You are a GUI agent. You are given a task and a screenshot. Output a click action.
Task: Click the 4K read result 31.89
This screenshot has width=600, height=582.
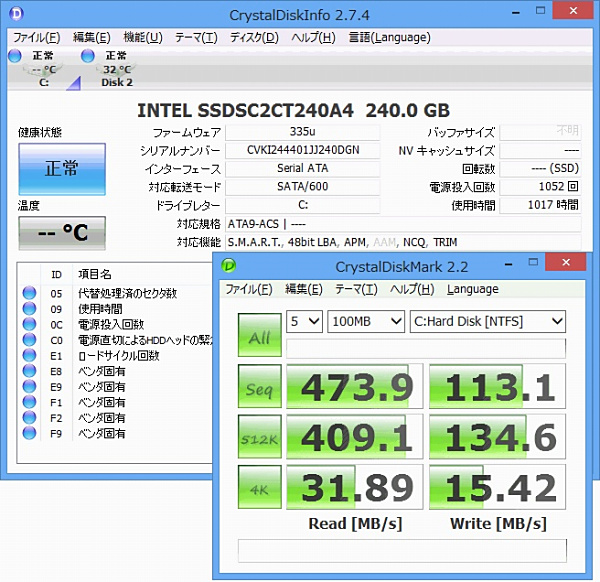click(x=355, y=487)
